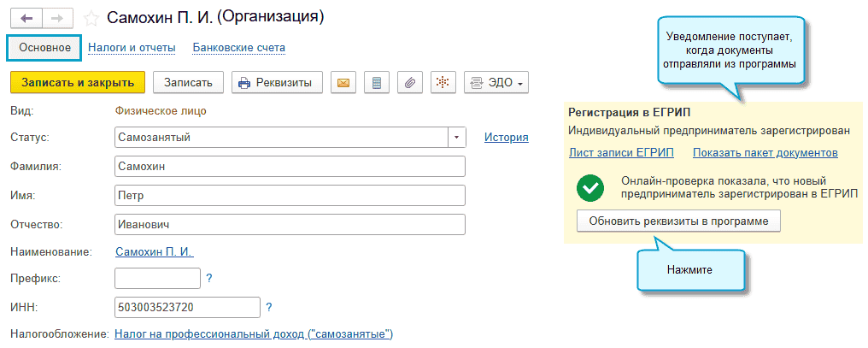Screen dimensions: 868x348
Task: Select the Основное tab
Action: [x=44, y=48]
